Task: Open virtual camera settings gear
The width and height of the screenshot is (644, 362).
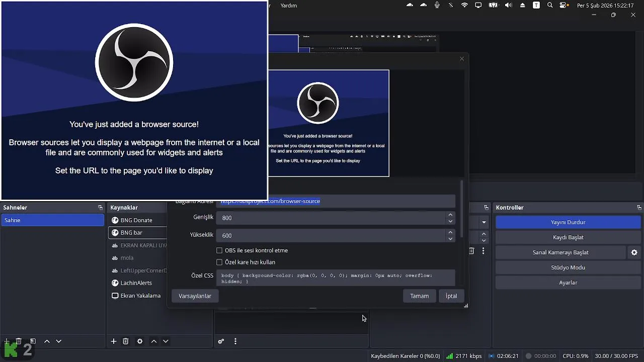Action: (634, 252)
